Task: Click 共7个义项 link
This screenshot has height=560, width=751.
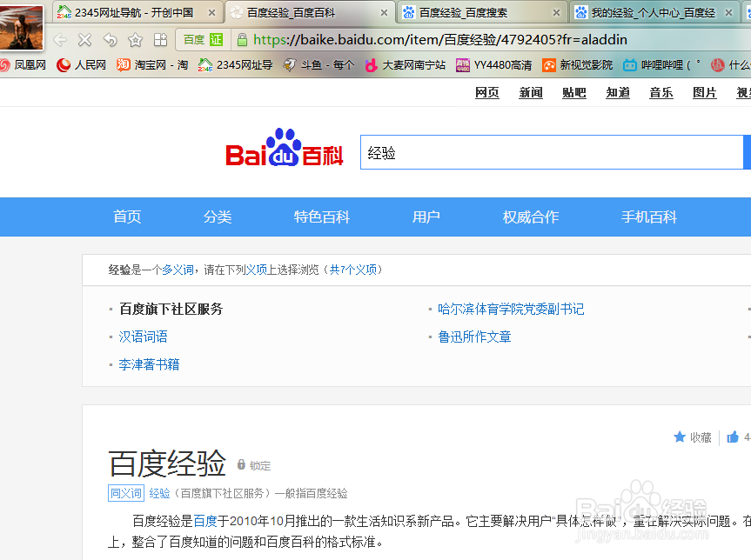Action: (x=353, y=270)
